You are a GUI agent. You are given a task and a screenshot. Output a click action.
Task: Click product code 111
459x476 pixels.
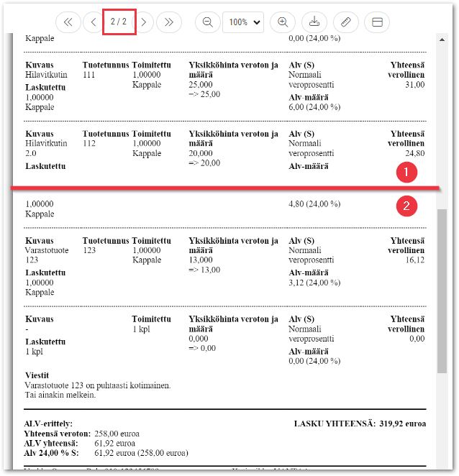pyautogui.click(x=89, y=75)
